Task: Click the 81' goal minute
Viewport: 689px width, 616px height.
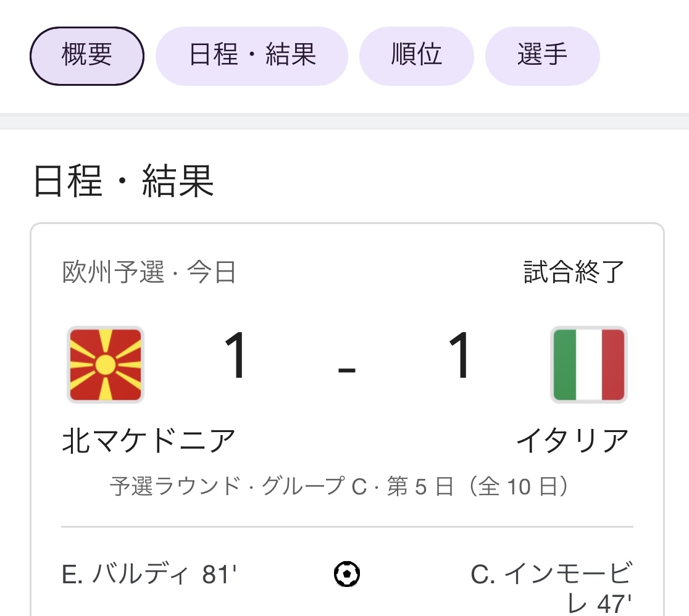Action: pyautogui.click(x=220, y=575)
